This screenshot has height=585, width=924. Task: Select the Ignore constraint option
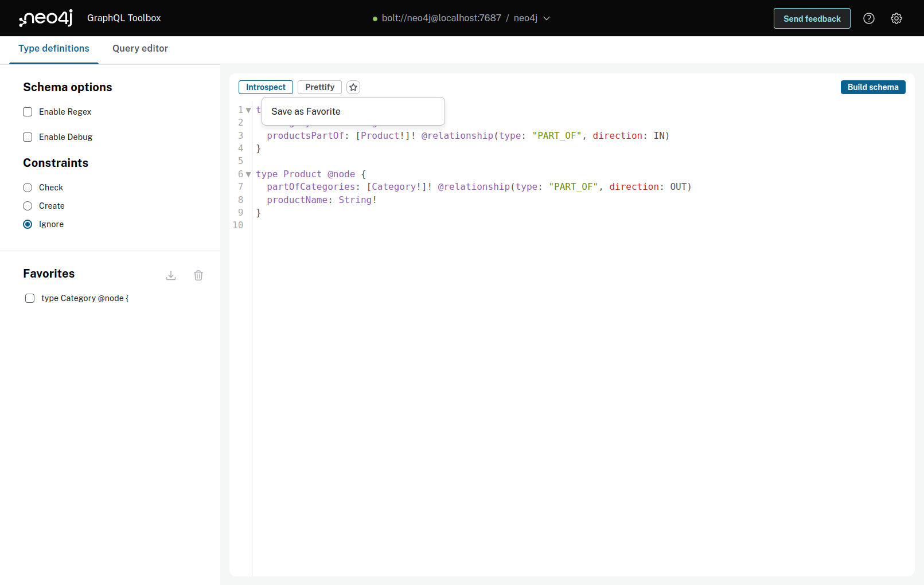(x=28, y=224)
